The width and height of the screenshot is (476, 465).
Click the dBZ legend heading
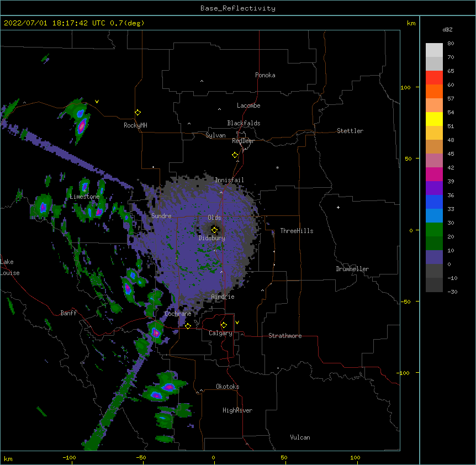pyautogui.click(x=447, y=29)
